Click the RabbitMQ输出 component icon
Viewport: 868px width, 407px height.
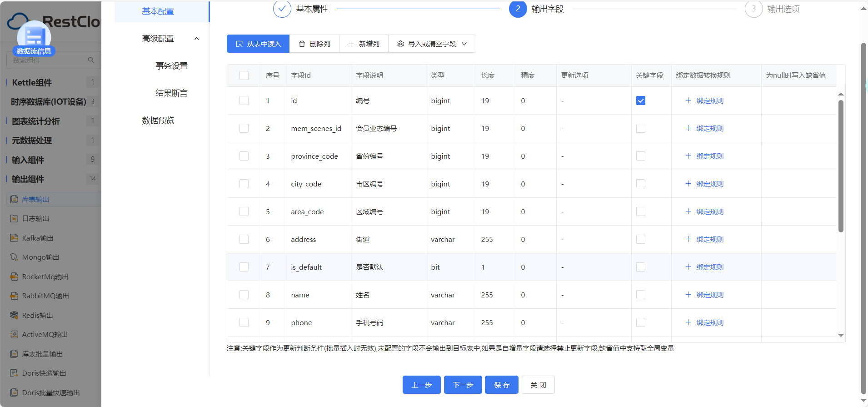(14, 296)
